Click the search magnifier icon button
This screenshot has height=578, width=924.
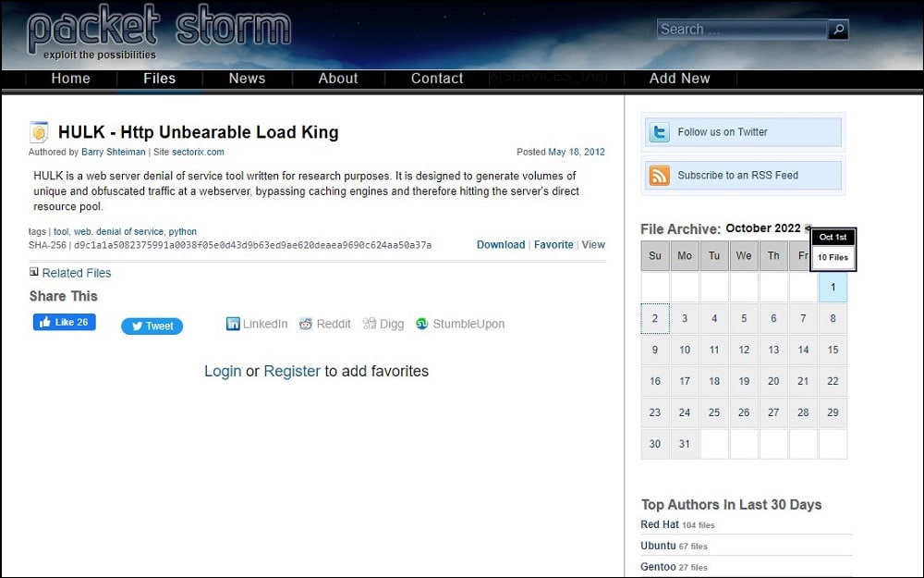[838, 29]
